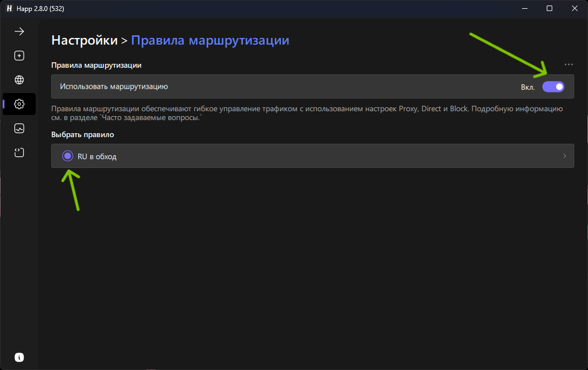Open the globe icon in the sidebar

[19, 80]
